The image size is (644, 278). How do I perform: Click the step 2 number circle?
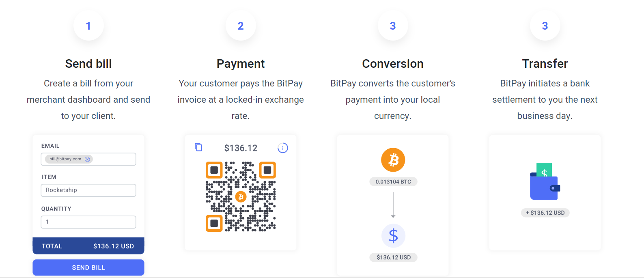click(241, 26)
